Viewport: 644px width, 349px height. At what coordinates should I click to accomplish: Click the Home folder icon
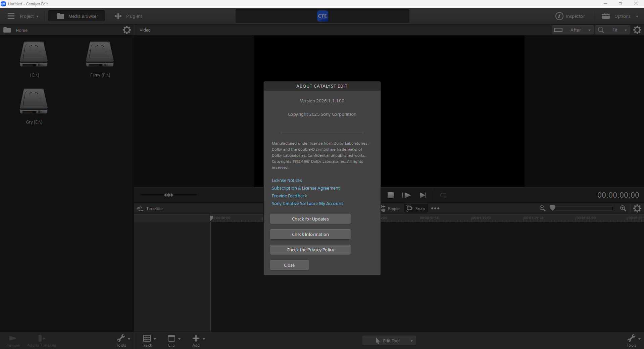7,30
